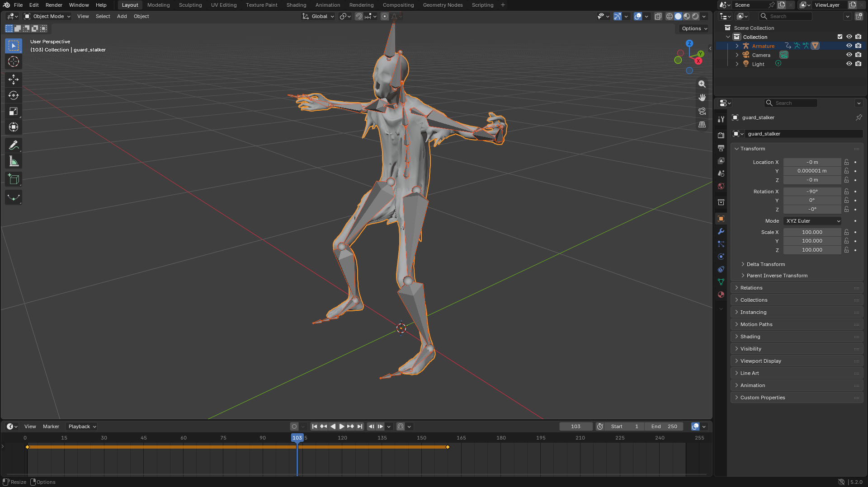Toggle Camera viewport visibility eye
Image resolution: width=868 pixels, height=487 pixels.
click(849, 55)
